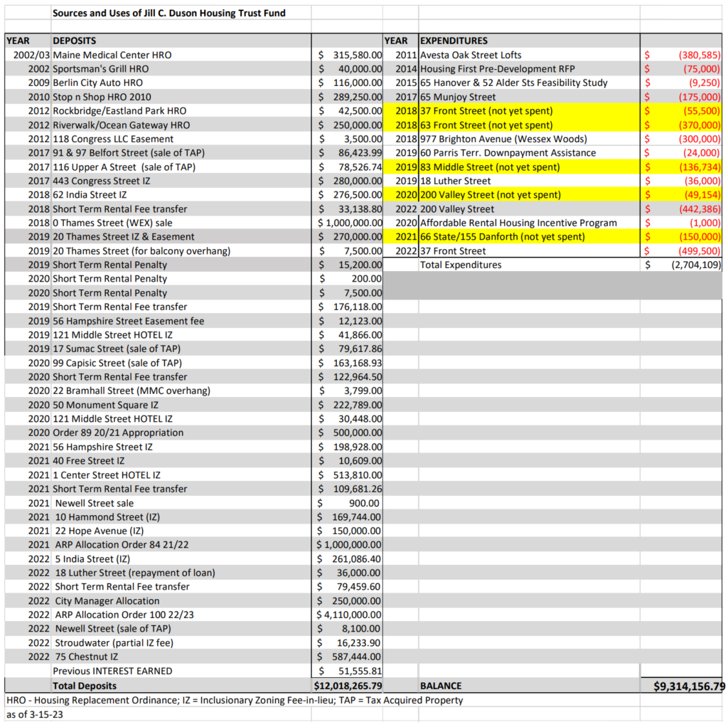
Task: Click "Order 89 20/21 Appropriation" entry
Action: (118, 433)
